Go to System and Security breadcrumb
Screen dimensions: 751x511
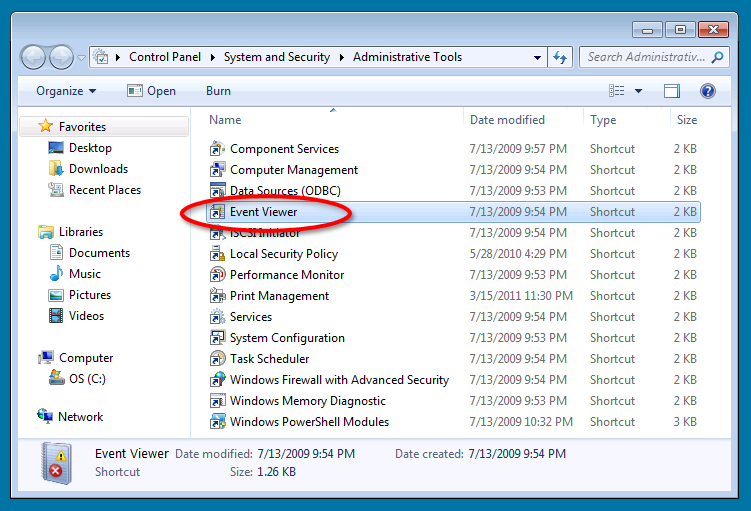[277, 57]
